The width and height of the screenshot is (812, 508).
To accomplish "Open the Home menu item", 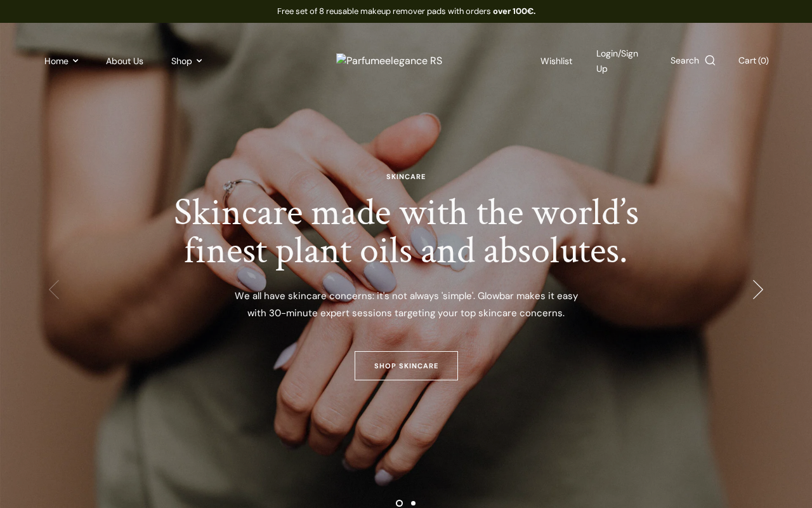I will click(x=56, y=61).
